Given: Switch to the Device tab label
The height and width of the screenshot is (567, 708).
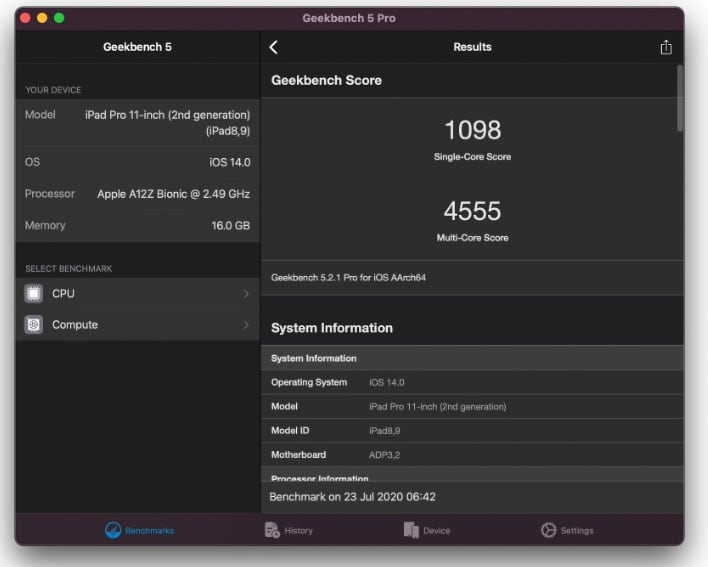Looking at the screenshot, I should pos(437,530).
